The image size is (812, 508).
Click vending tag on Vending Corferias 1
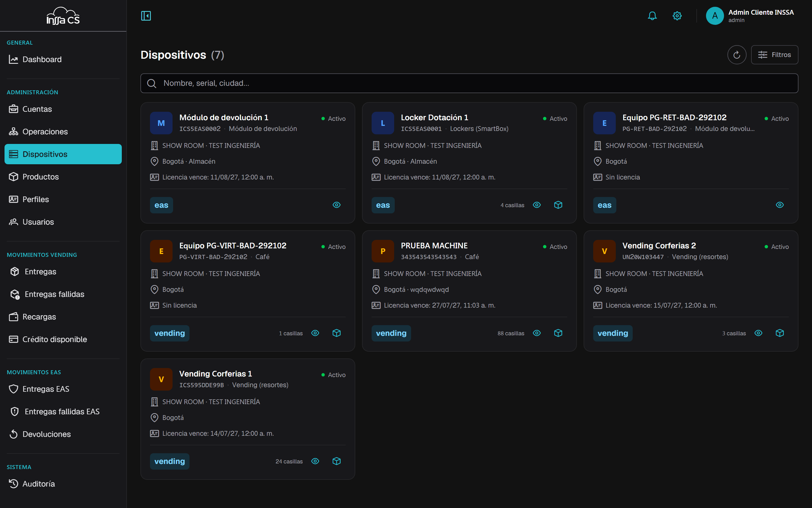(x=169, y=461)
